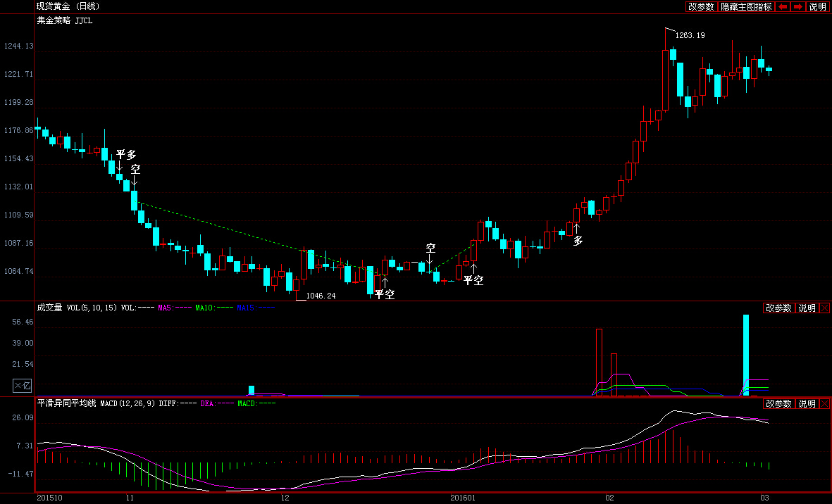832x504 pixels.
Task: Close the MACD indicator panel
Action: [824, 404]
